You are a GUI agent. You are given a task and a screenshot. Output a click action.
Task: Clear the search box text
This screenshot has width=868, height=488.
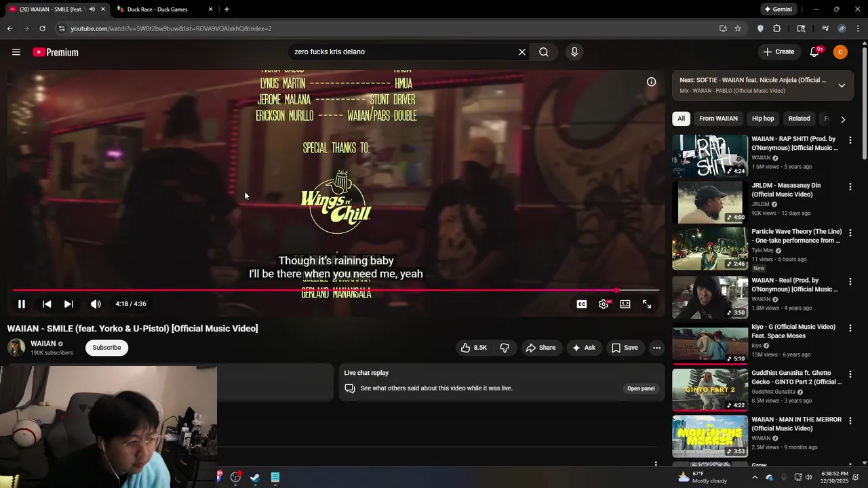[x=522, y=52]
